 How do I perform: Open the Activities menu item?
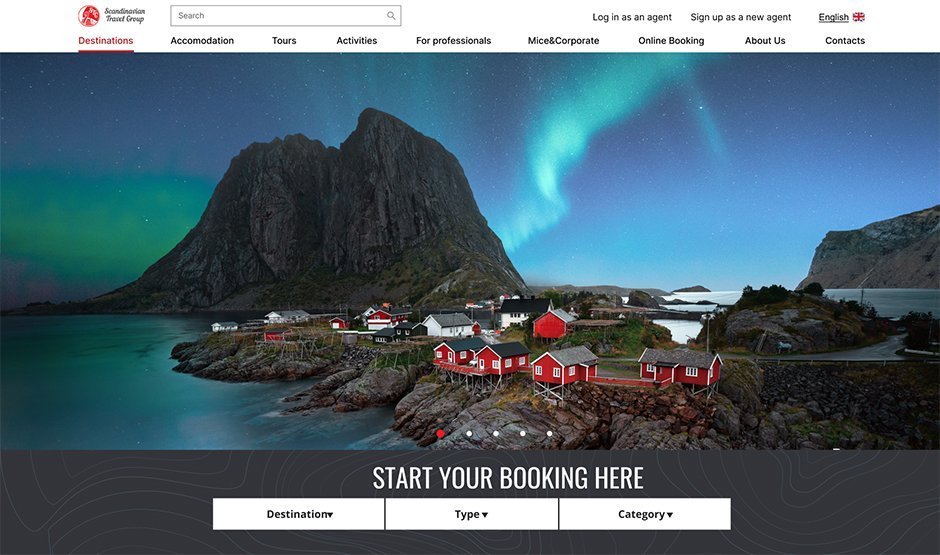coord(357,41)
